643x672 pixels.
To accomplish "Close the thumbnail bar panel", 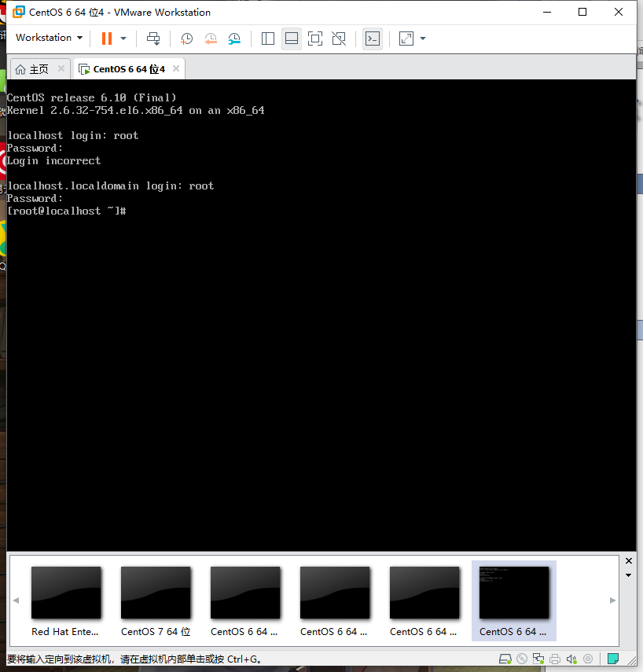I will (x=629, y=561).
